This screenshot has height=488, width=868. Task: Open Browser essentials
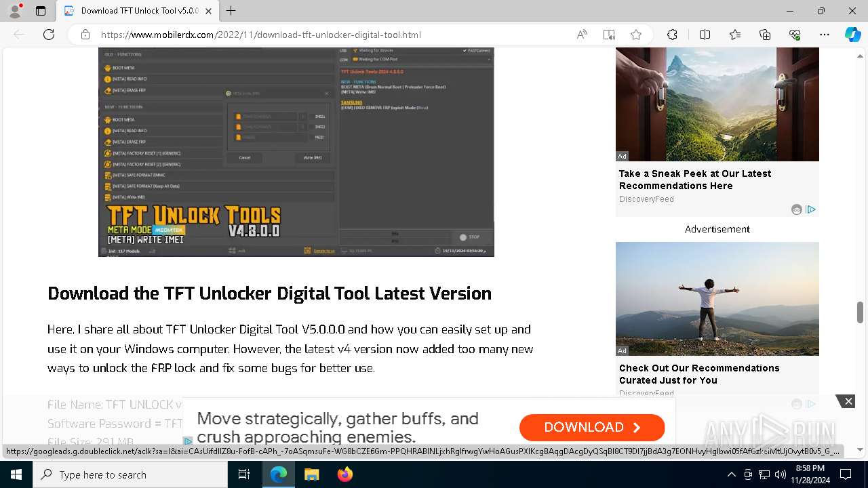(x=795, y=35)
